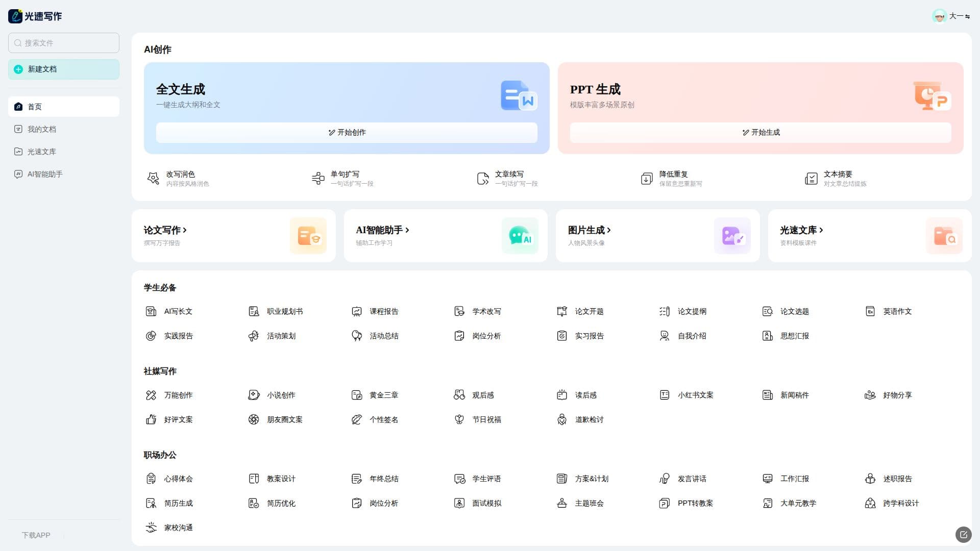Screen dimensions: 980x551
Task: Click the 职业规划书 icon
Action: click(254, 311)
